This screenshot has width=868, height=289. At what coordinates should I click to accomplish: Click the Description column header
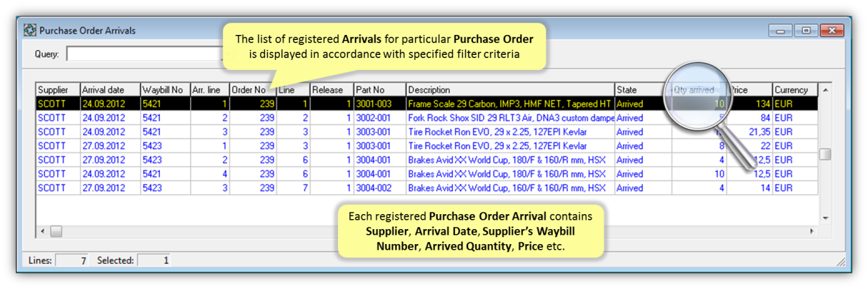click(x=509, y=90)
